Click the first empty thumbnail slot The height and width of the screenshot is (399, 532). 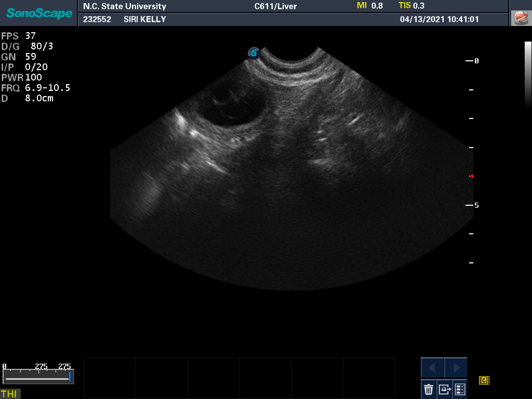tap(109, 370)
